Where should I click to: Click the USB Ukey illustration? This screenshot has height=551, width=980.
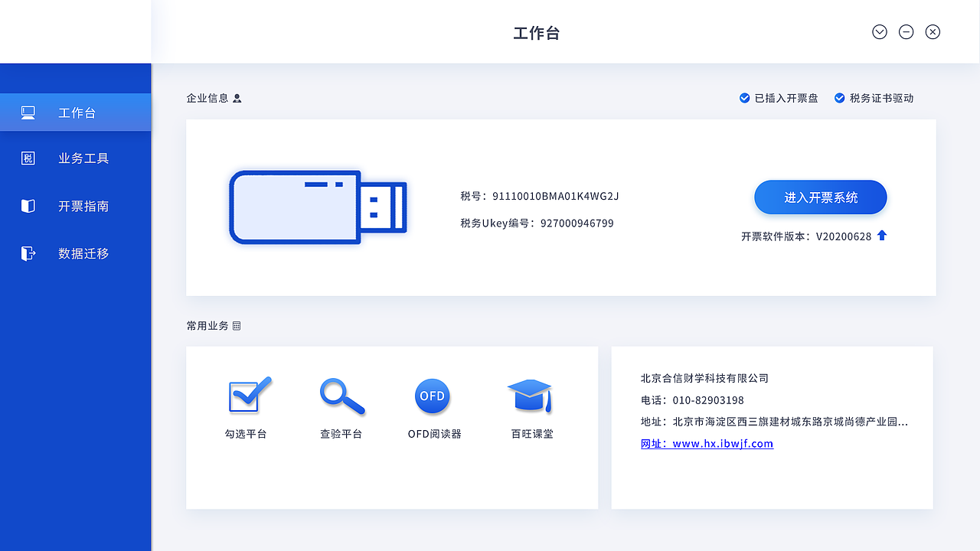pyautogui.click(x=318, y=207)
